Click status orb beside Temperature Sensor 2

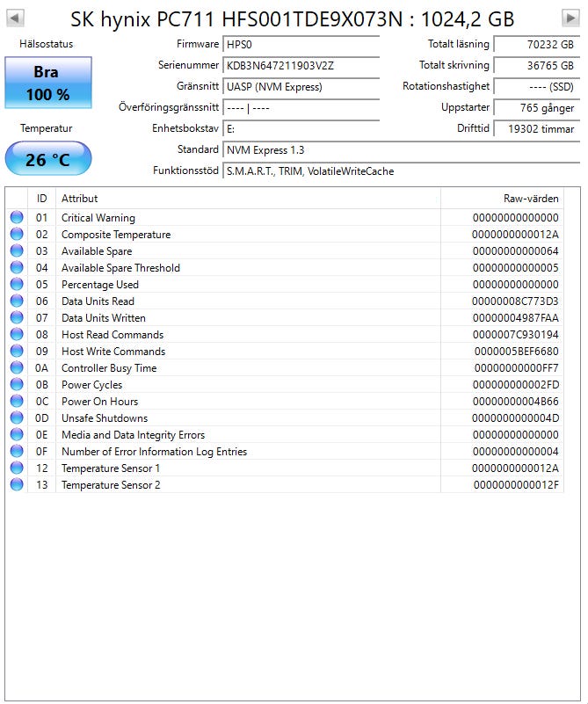17,484
